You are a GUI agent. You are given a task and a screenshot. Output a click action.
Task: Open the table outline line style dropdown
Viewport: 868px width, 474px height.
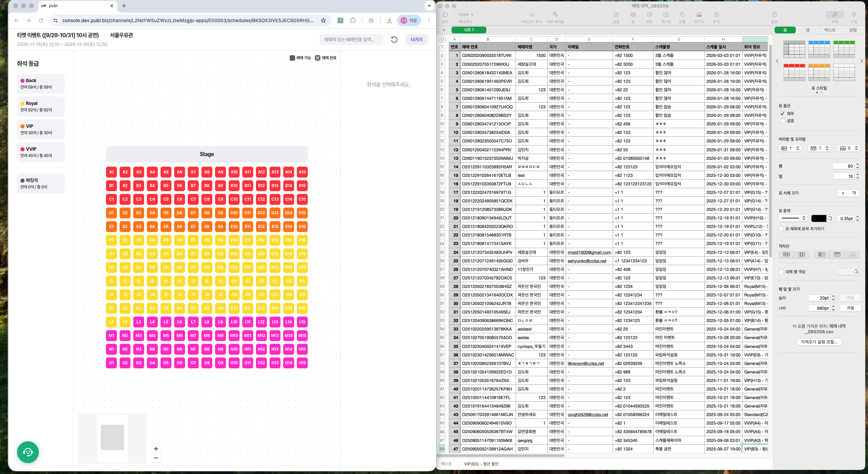(793, 218)
